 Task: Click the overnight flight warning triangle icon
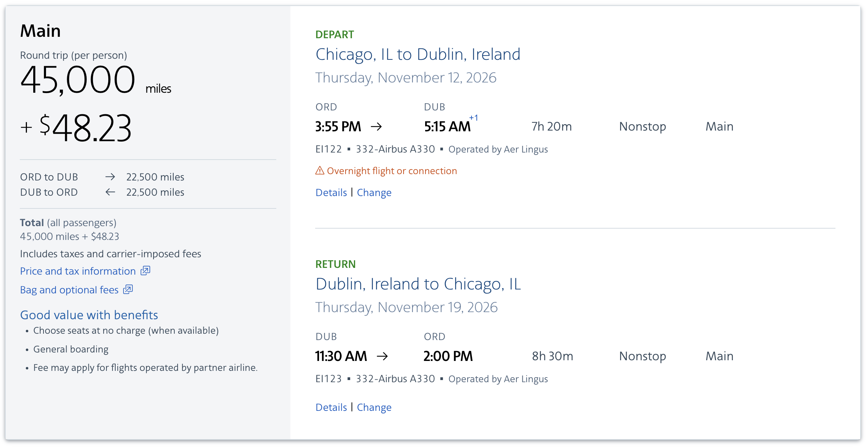[319, 170]
